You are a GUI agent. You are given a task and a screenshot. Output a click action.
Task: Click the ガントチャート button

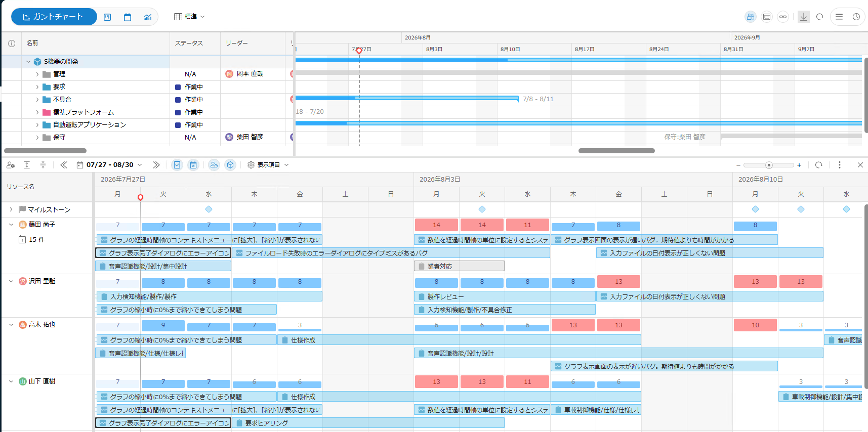[54, 17]
